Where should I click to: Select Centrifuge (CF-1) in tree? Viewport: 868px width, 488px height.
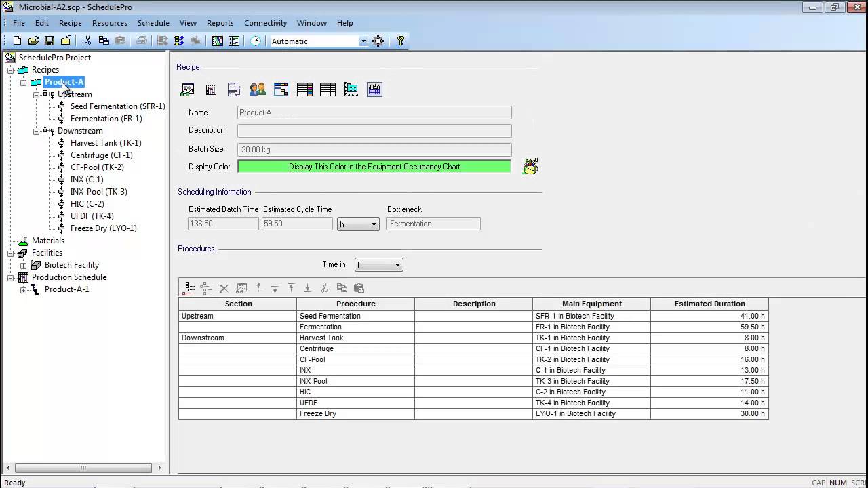(x=102, y=155)
